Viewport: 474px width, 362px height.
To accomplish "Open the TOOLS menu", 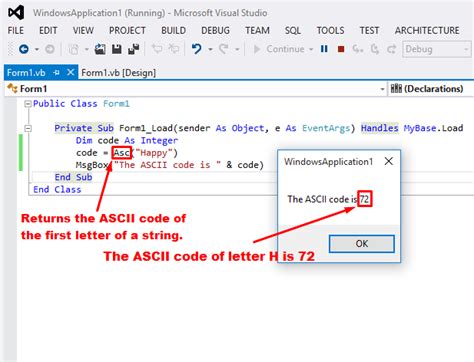I will pyautogui.click(x=330, y=31).
